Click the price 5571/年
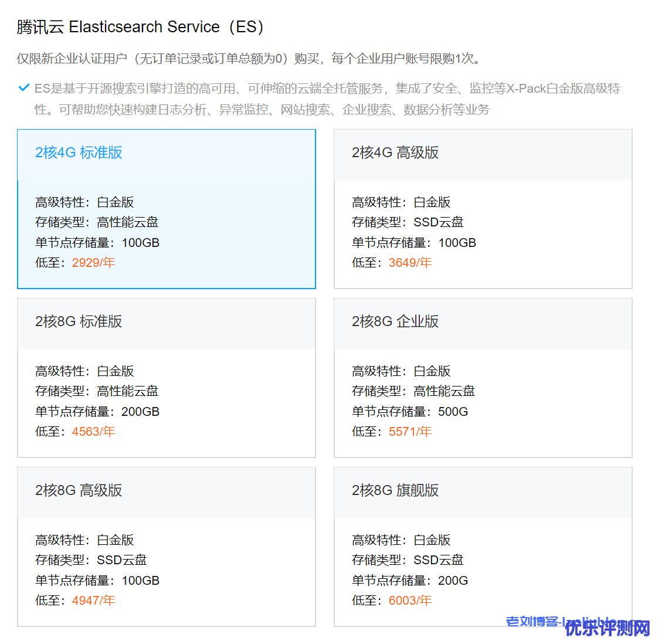This screenshot has height=644, width=658. tap(410, 432)
